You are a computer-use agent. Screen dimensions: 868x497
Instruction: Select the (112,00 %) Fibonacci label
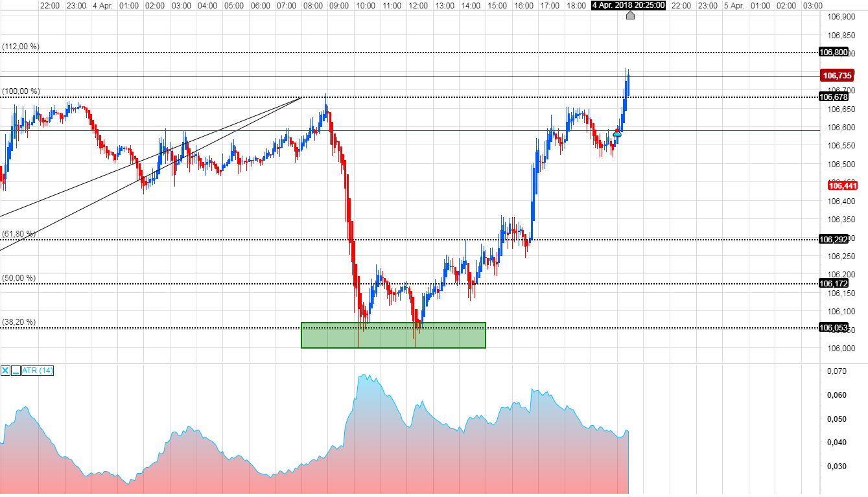(19, 46)
